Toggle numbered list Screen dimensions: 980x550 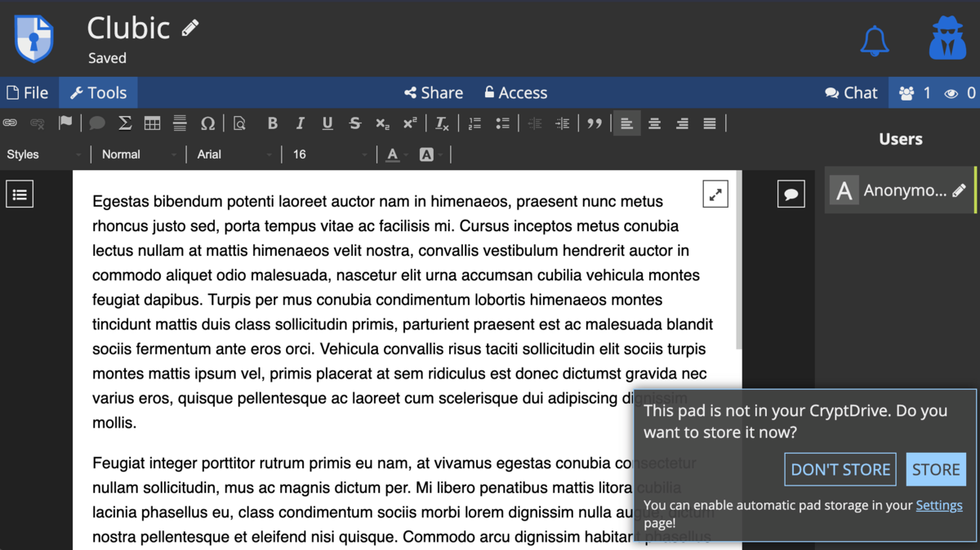pyautogui.click(x=474, y=123)
